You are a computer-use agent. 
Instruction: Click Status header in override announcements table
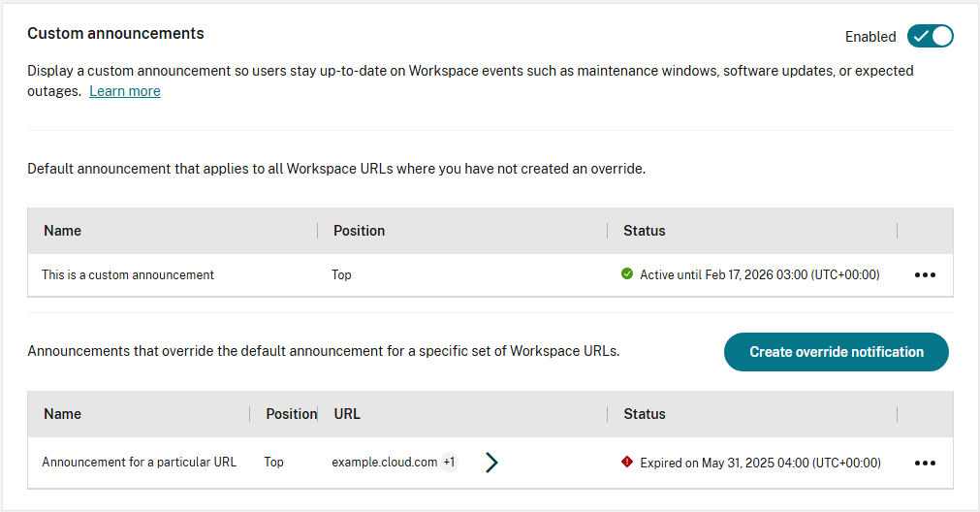tap(645, 414)
